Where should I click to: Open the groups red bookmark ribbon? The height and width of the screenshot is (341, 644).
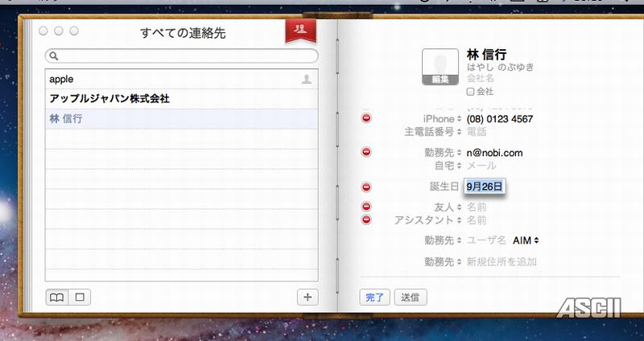click(x=300, y=30)
